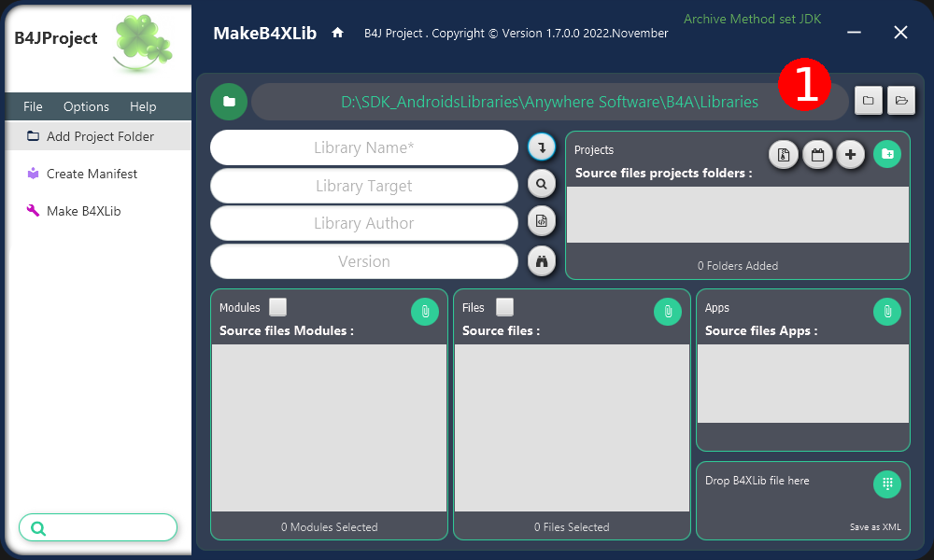Open the Help menu
This screenshot has height=560, width=934.
(143, 106)
